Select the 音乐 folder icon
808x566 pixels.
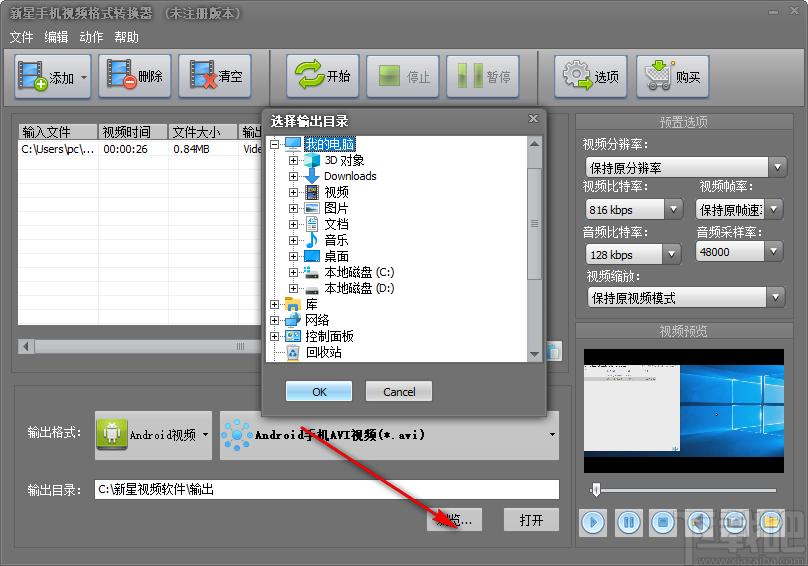(312, 240)
